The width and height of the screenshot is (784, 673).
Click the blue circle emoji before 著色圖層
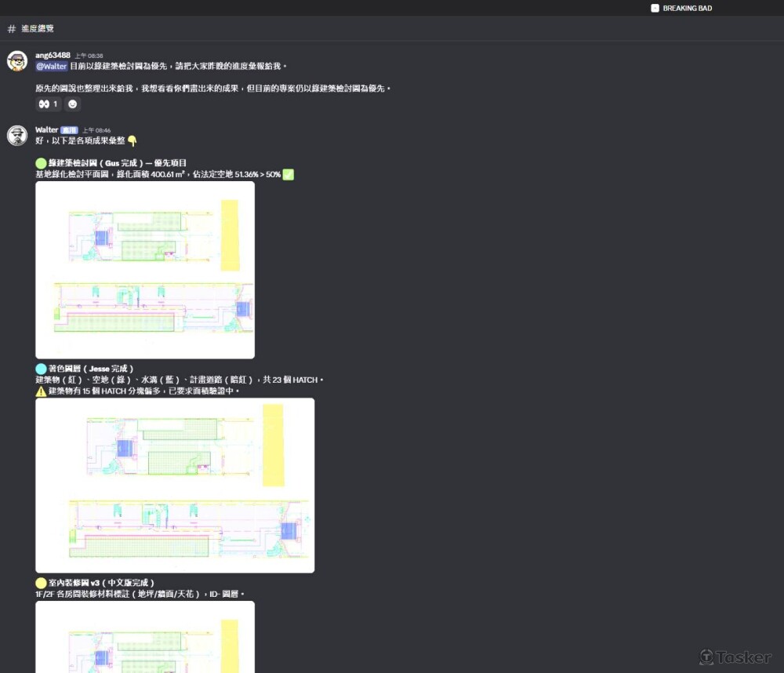coord(41,368)
